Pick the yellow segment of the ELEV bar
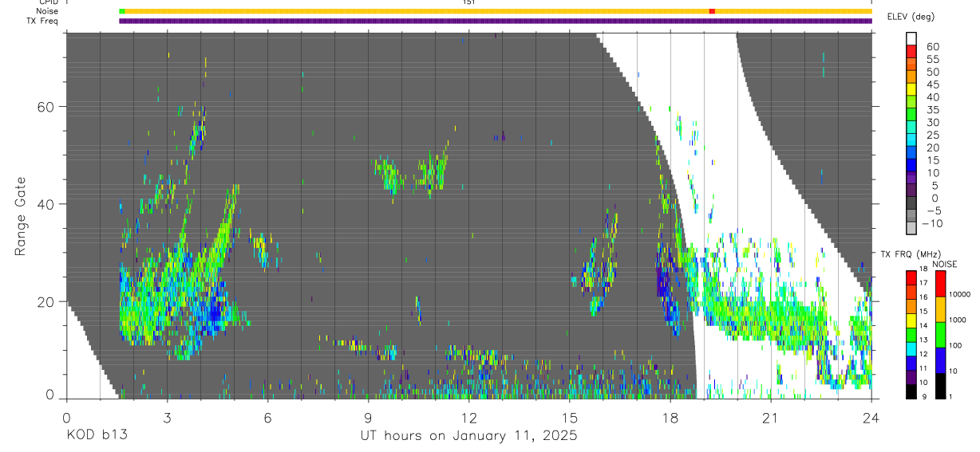This screenshot has width=980, height=452. click(911, 90)
